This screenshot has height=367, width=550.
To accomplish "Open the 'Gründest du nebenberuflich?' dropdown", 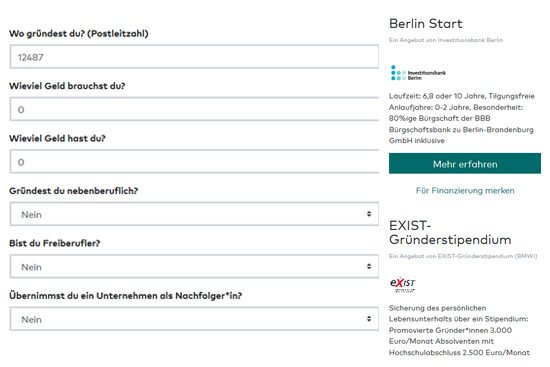I will click(194, 214).
